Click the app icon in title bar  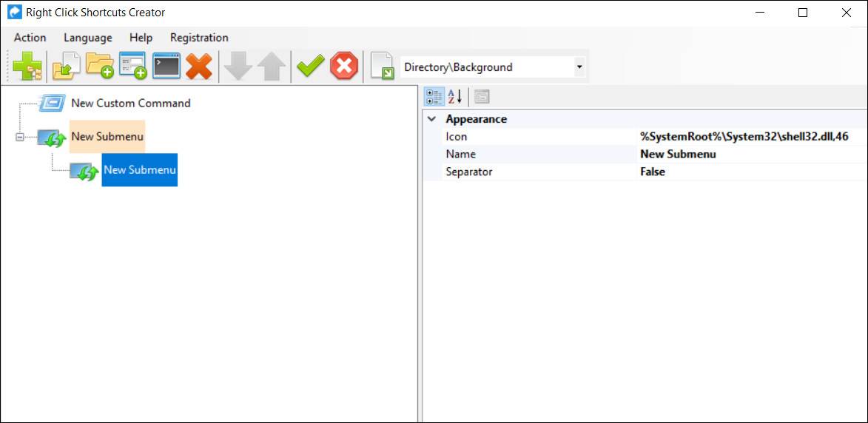(x=14, y=12)
